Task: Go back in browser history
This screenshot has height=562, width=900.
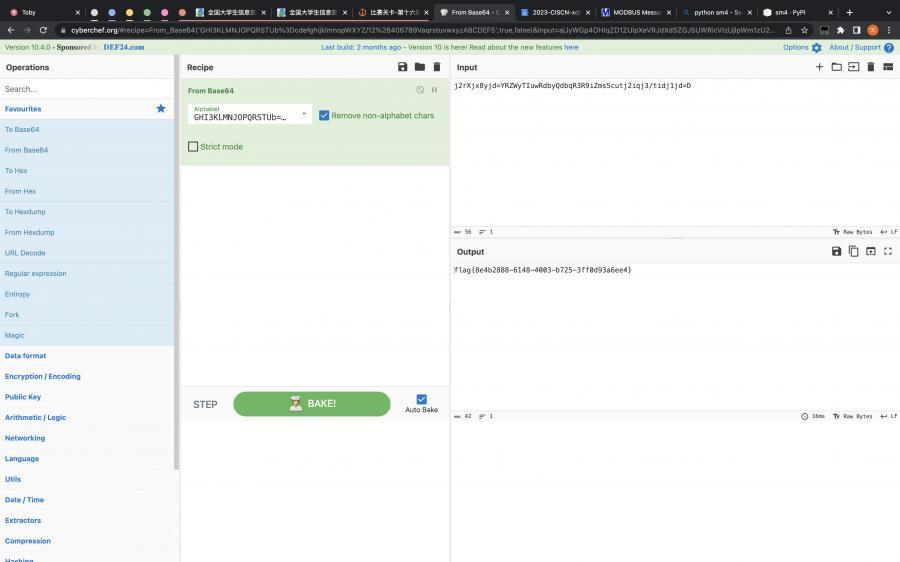Action: [11, 30]
